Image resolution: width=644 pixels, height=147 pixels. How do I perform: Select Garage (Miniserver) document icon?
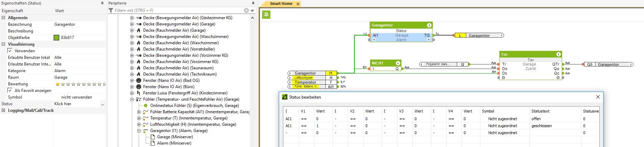click(153, 137)
